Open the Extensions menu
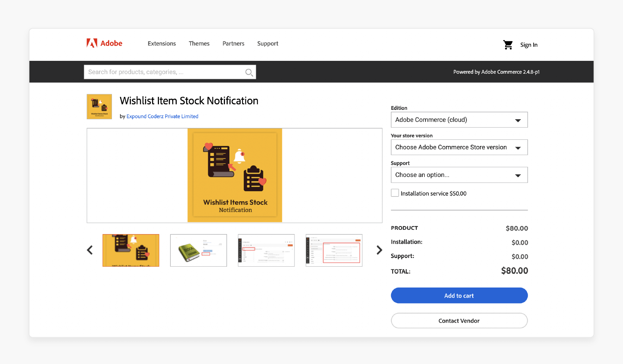The width and height of the screenshot is (623, 364). tap(162, 43)
